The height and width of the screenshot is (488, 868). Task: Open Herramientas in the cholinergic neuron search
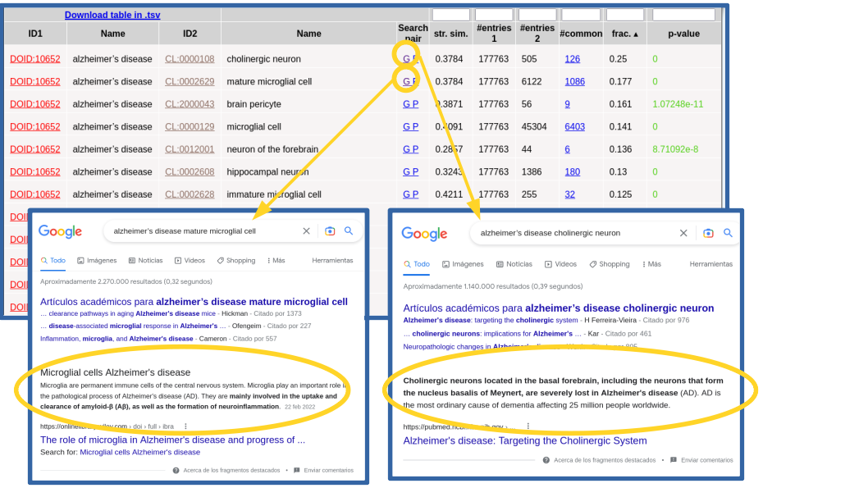(710, 264)
